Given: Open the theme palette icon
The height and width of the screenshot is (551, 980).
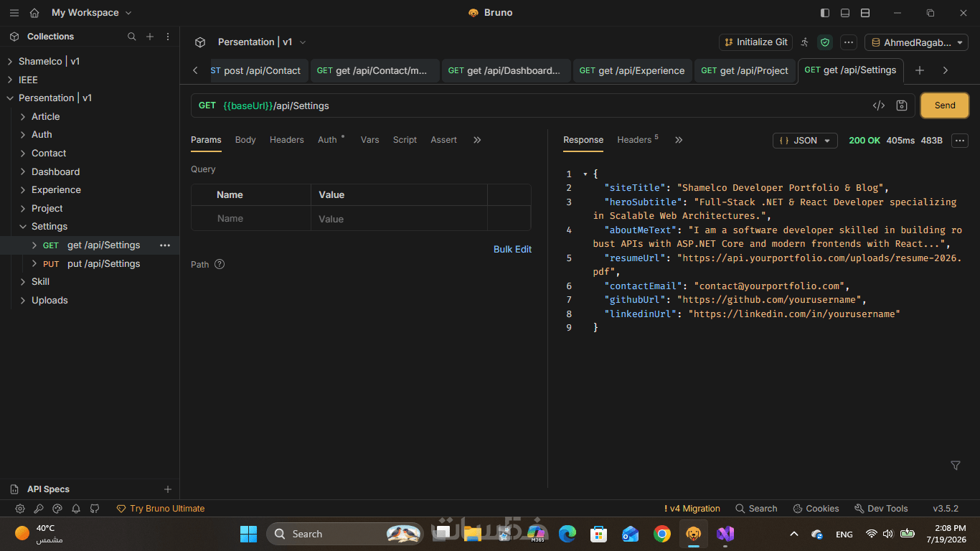Looking at the screenshot, I should (x=57, y=509).
